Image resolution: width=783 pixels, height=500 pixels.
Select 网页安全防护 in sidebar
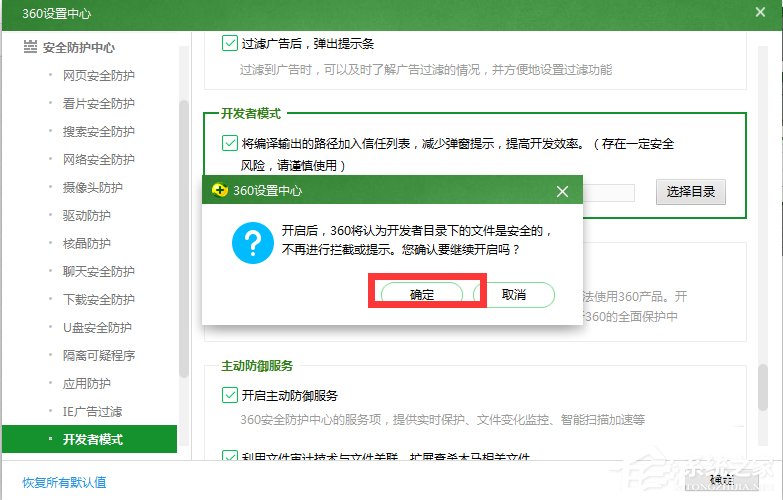(x=98, y=75)
